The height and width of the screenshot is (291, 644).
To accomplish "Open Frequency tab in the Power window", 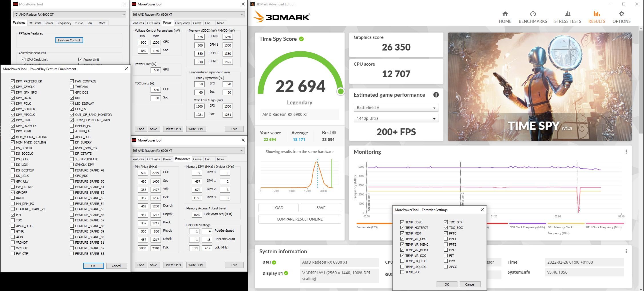I will click(x=182, y=23).
